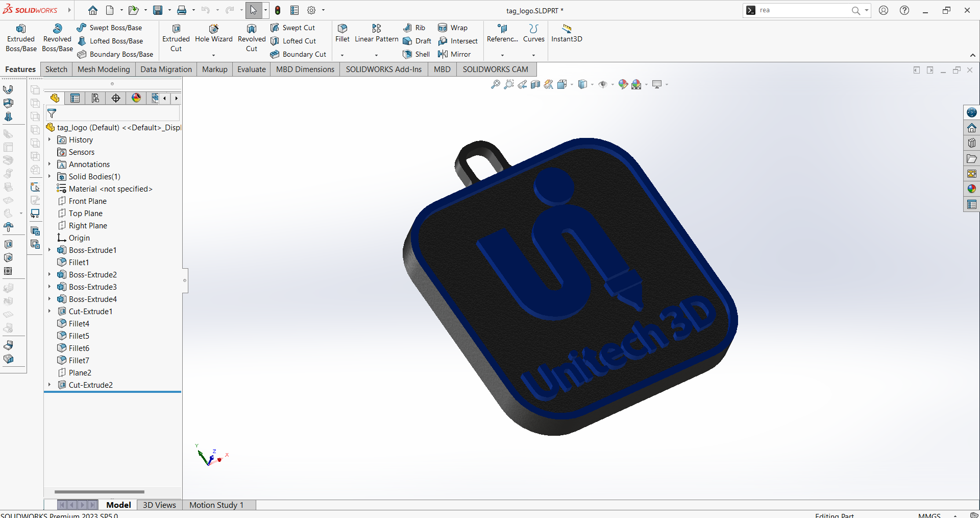Expand the Boss-Extrude2 feature
Viewport: 980px width, 518px height.
click(50, 274)
